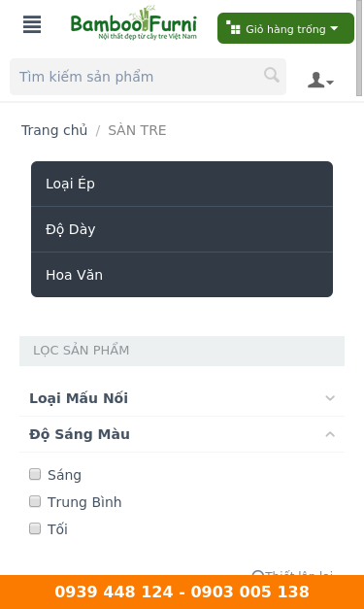Screen dimensions: 364x609
Task: Open the hamburger navigation menu
Action: tap(32, 24)
